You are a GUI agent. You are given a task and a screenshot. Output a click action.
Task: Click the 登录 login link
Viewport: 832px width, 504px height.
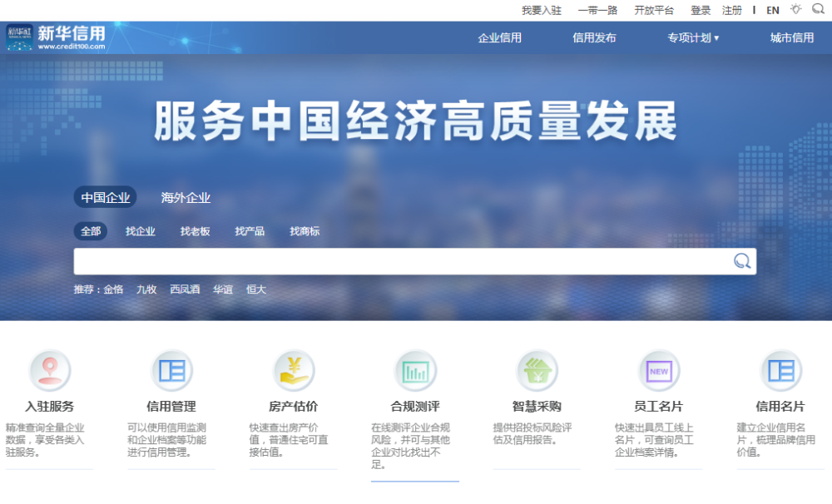tap(701, 11)
